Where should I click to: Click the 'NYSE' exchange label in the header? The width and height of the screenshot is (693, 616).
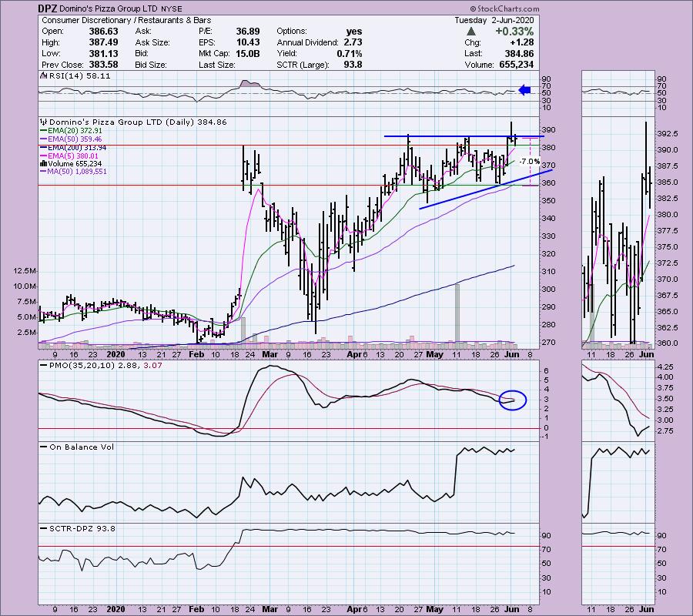[x=170, y=8]
